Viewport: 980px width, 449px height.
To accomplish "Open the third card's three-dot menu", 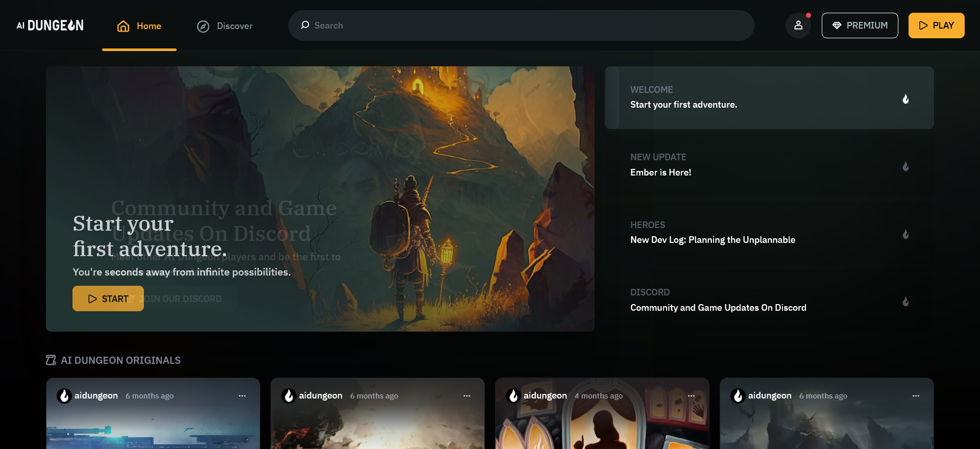I will click(691, 396).
